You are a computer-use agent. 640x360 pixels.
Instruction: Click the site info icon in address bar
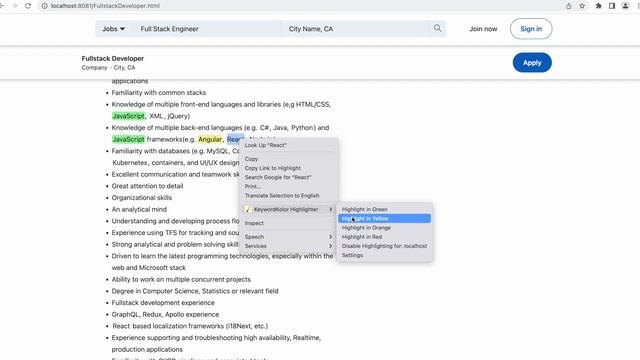[x=44, y=6]
